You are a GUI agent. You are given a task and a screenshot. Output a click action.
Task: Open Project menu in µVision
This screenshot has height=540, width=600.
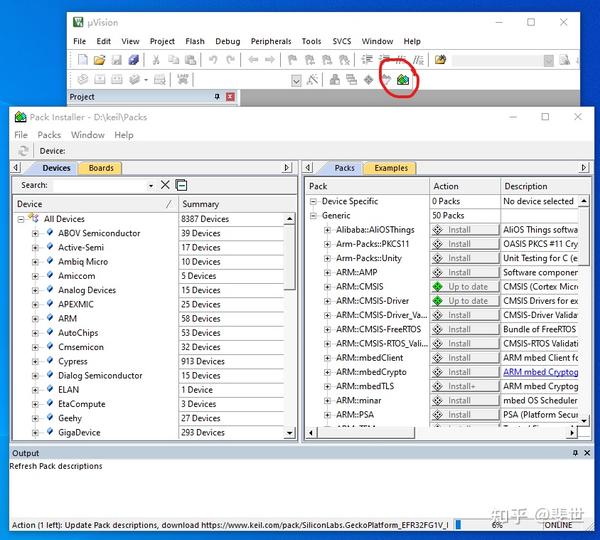tap(162, 41)
